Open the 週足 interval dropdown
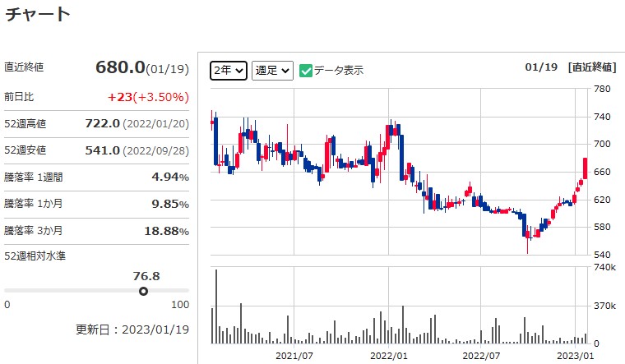The width and height of the screenshot is (625, 364). tap(272, 71)
